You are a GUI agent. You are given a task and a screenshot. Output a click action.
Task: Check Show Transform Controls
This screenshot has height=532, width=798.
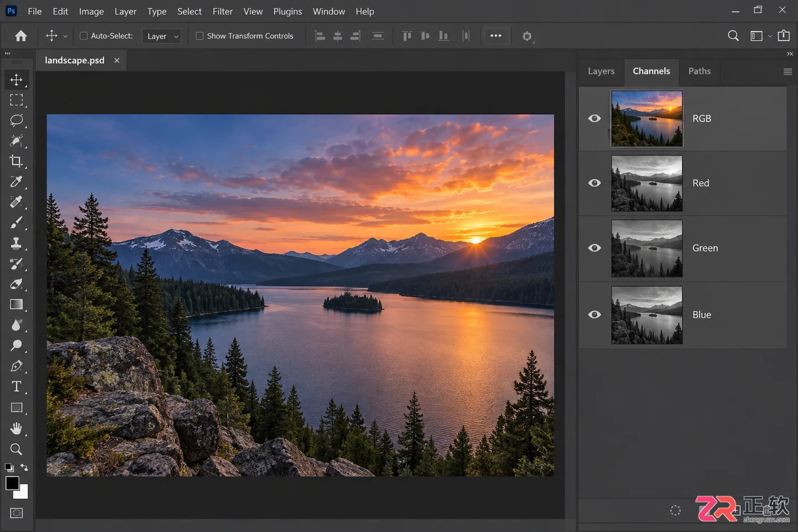click(199, 36)
